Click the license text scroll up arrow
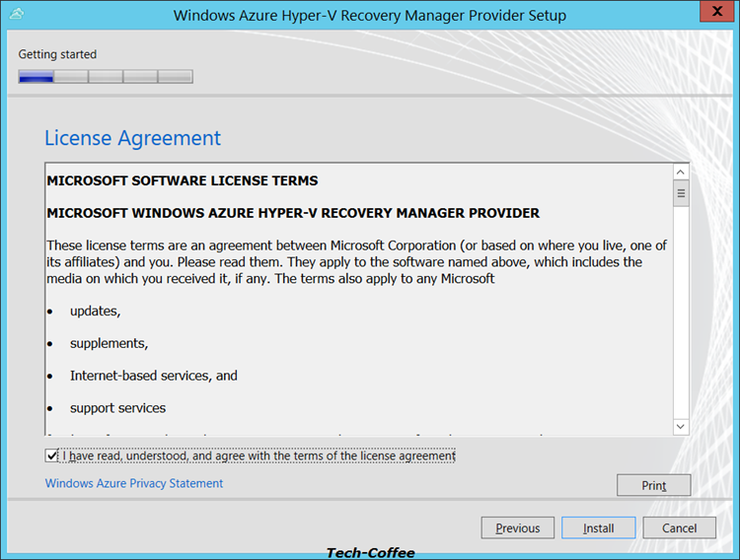The height and width of the screenshot is (560, 740). tap(681, 173)
